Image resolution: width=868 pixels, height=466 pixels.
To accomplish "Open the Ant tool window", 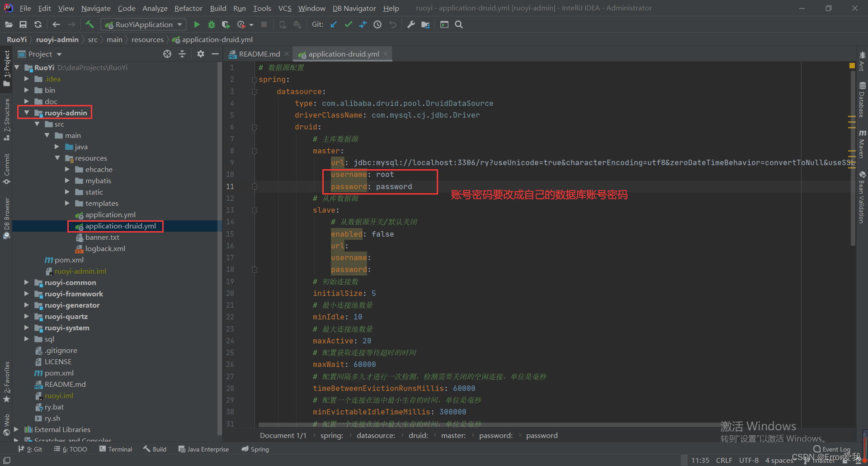I will tap(862, 62).
